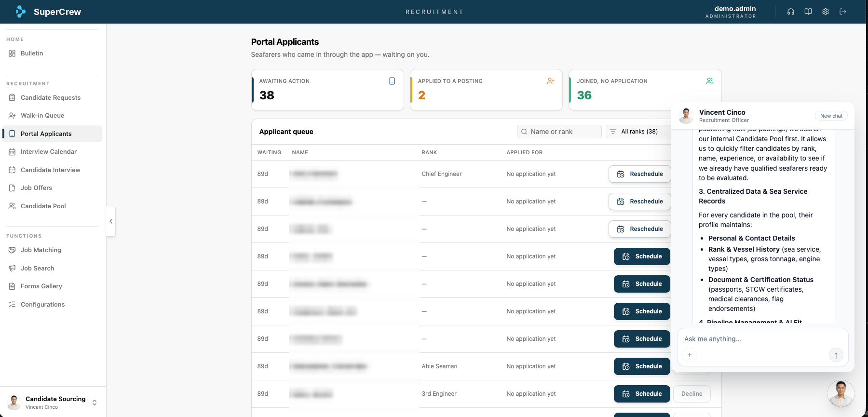Image resolution: width=868 pixels, height=417 pixels.
Task: Navigate to Candidate Interview
Action: click(x=52, y=170)
